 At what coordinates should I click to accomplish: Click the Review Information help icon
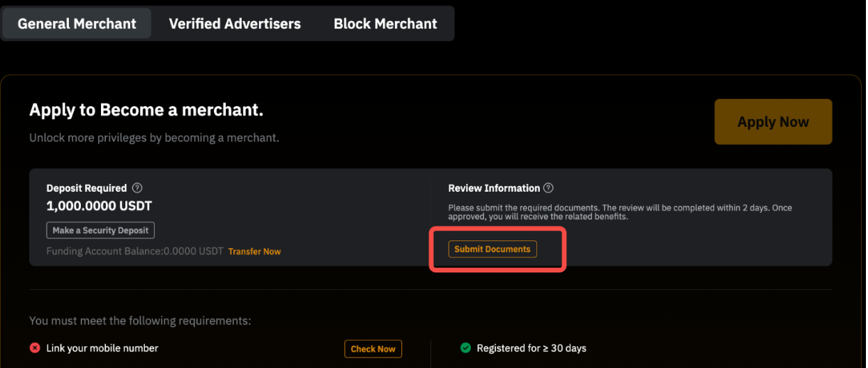pos(548,188)
